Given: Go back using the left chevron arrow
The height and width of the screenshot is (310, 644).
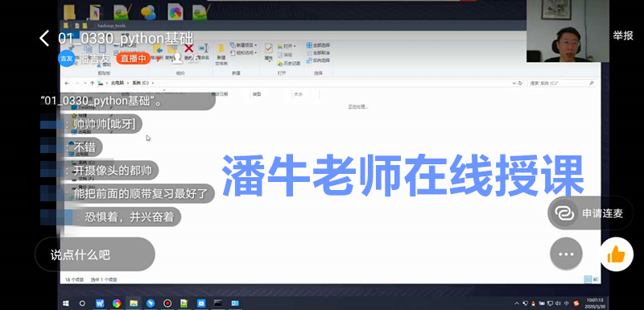Looking at the screenshot, I should [44, 38].
